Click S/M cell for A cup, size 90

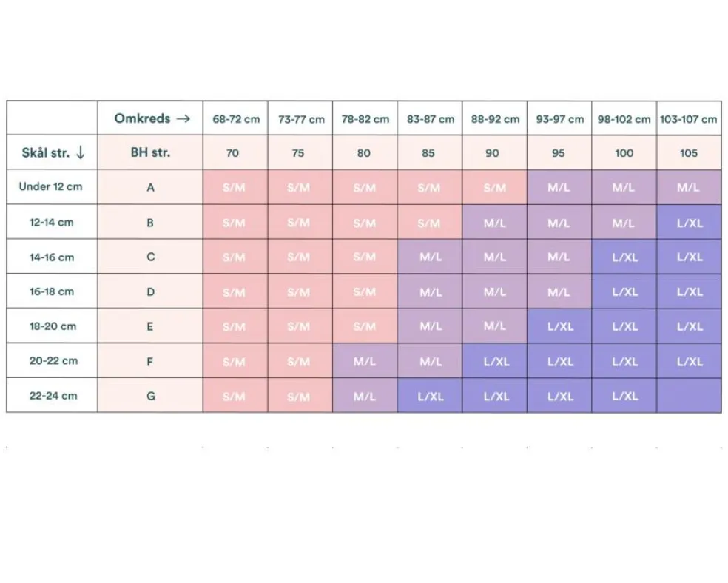coord(495,188)
